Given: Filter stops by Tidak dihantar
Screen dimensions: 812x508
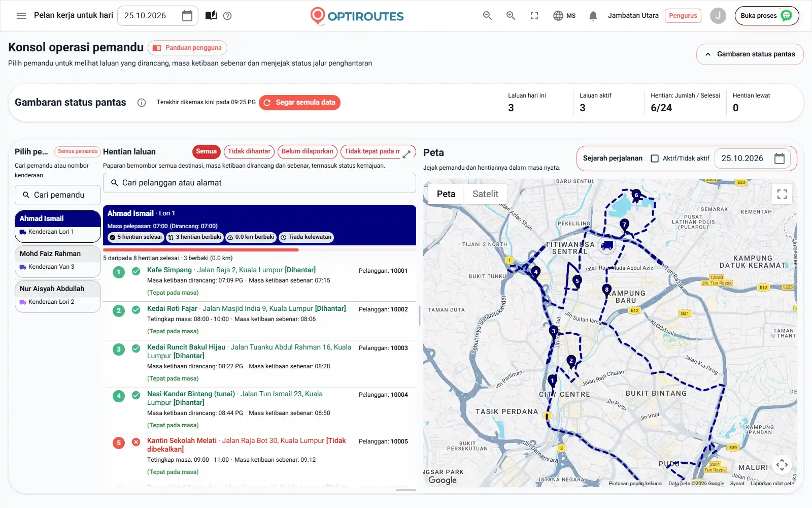Looking at the screenshot, I should point(249,151).
